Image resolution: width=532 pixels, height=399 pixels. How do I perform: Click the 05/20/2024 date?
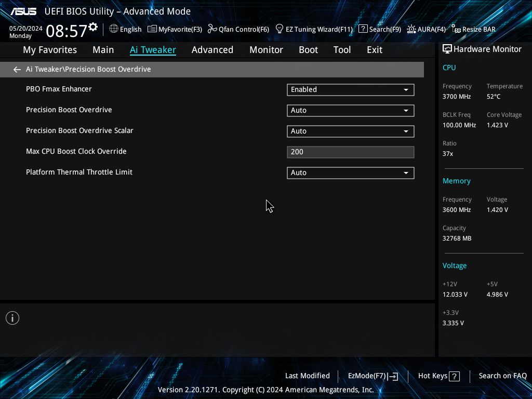coord(26,29)
